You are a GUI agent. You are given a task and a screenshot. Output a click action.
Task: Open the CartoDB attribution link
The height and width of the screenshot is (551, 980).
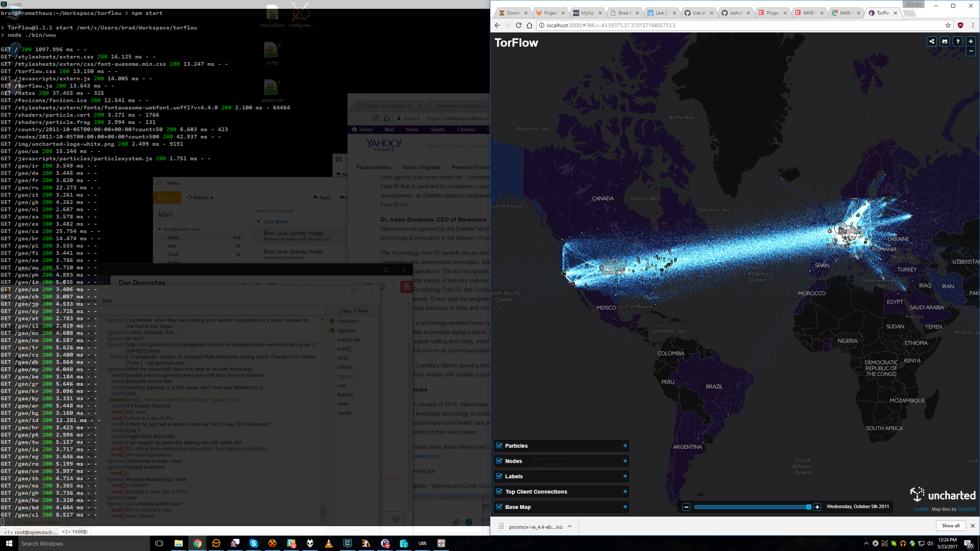pyautogui.click(x=967, y=509)
